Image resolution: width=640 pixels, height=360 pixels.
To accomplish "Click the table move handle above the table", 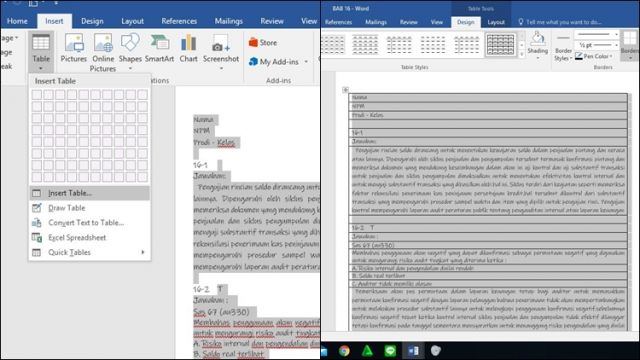I will (x=345, y=89).
